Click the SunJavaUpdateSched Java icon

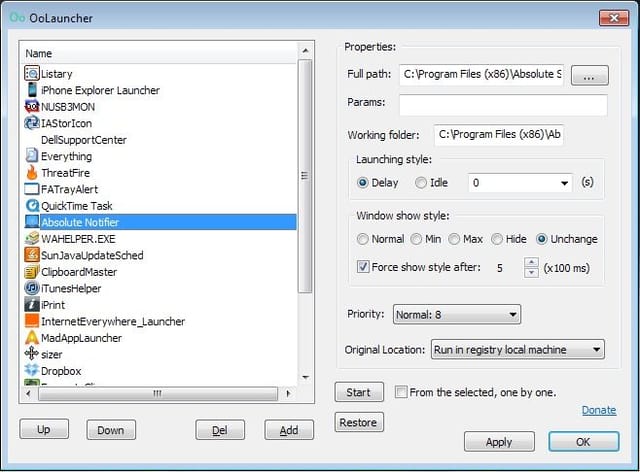pos(32,255)
